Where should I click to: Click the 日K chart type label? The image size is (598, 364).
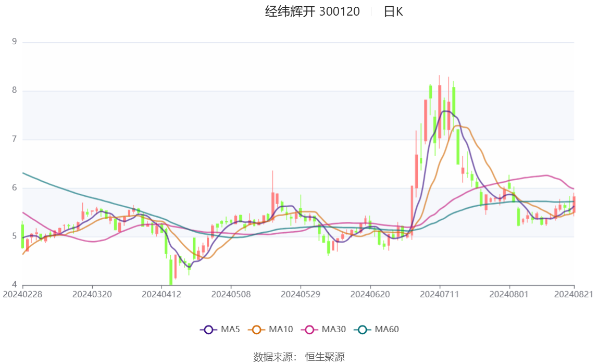tap(393, 11)
